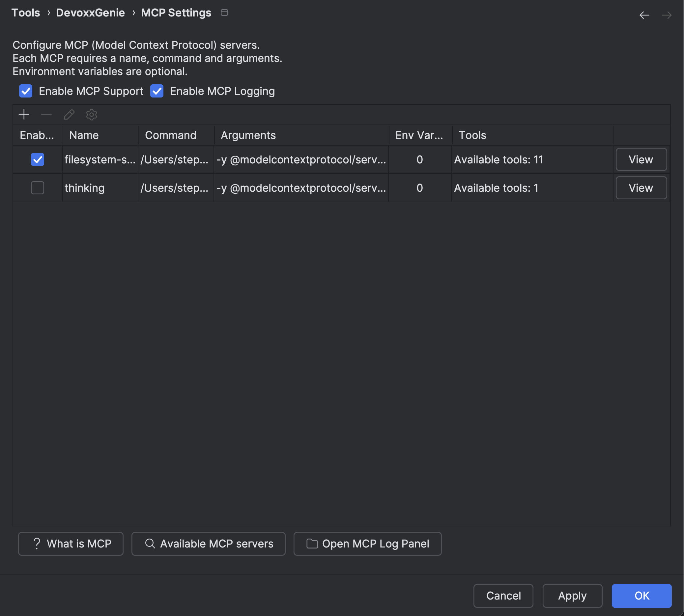
Task: Click the gear settings icon in toolbar
Action: pos(91,115)
